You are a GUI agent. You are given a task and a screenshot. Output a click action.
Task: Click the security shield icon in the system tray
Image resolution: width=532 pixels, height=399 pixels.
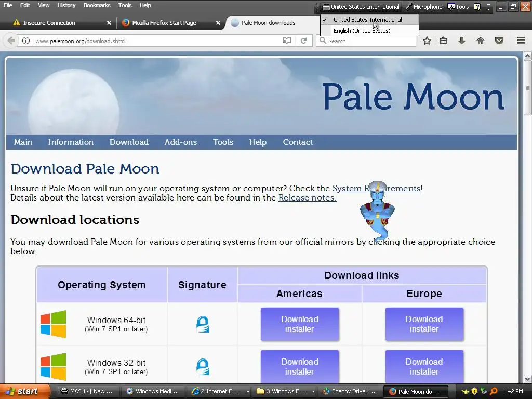point(474,391)
